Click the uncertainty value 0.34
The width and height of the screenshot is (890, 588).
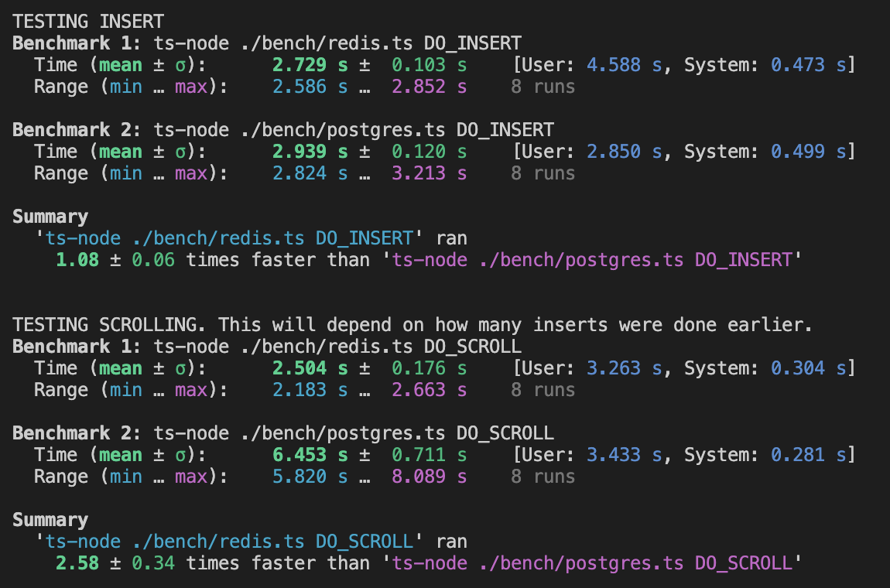click(153, 563)
